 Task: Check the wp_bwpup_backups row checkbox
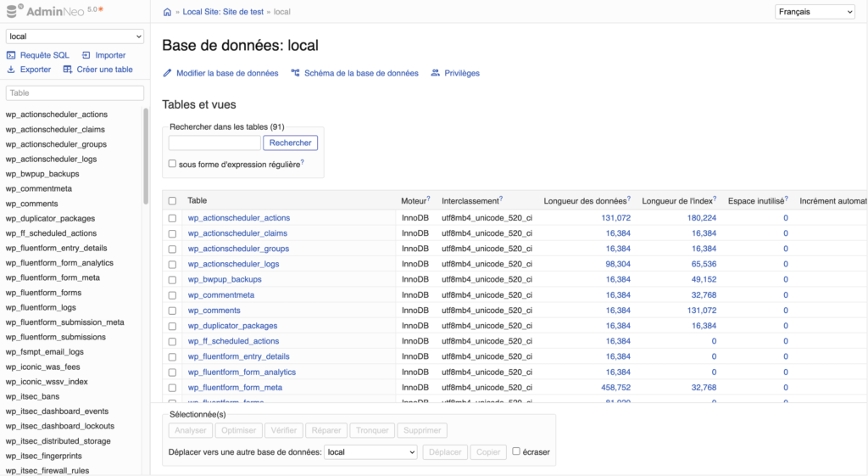172,280
